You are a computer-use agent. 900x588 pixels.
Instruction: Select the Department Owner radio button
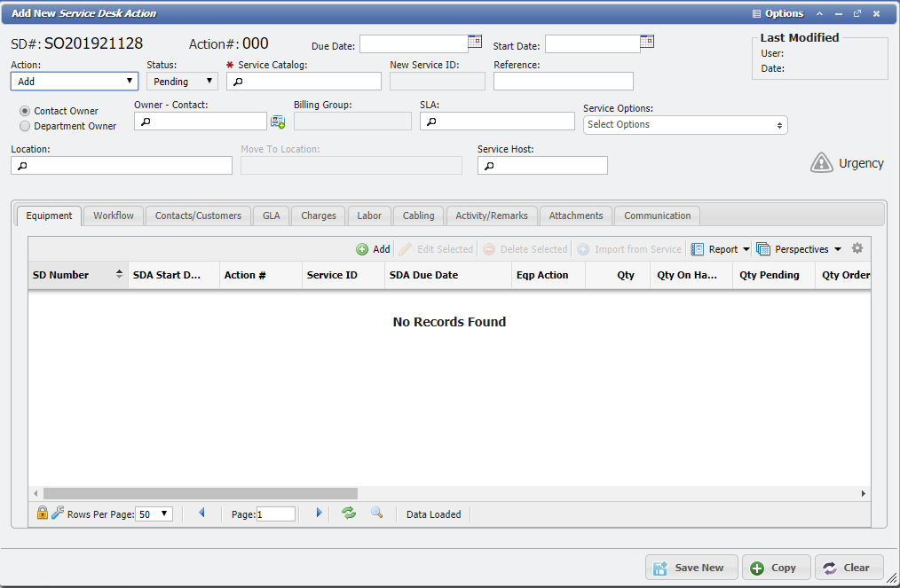pos(25,125)
